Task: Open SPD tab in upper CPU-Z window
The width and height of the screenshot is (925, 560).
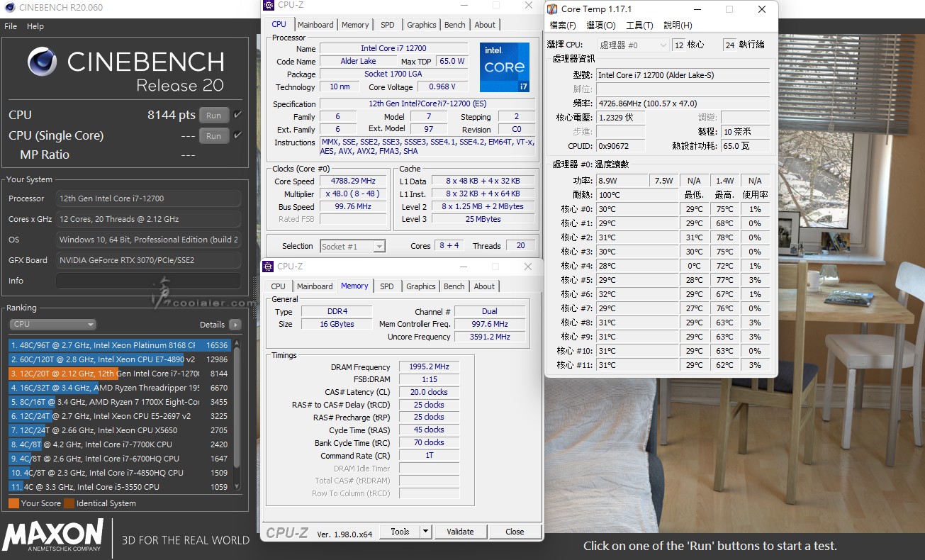Action: (388, 25)
